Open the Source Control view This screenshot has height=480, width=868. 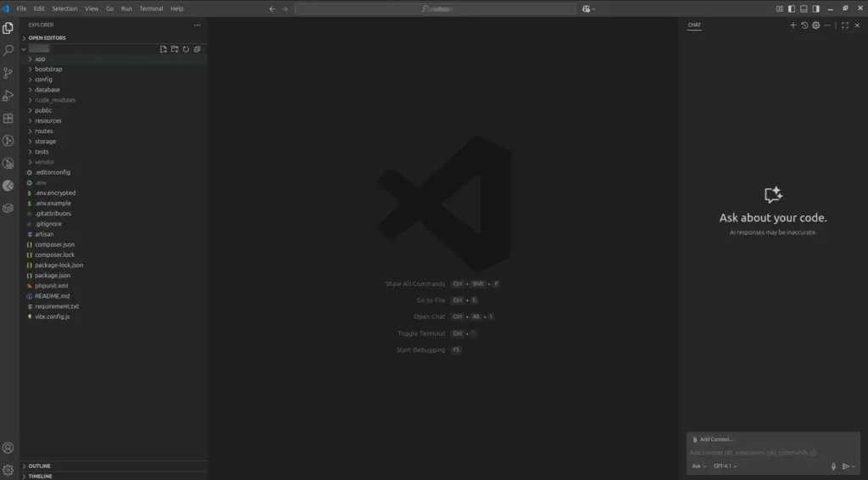(8, 73)
